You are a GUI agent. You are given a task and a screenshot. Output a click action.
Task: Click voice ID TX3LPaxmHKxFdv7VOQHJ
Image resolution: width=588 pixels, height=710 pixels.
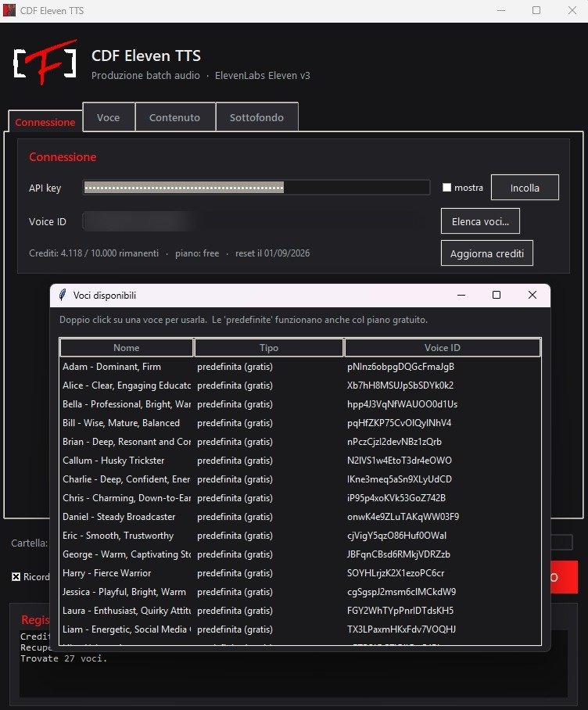pyautogui.click(x=401, y=630)
